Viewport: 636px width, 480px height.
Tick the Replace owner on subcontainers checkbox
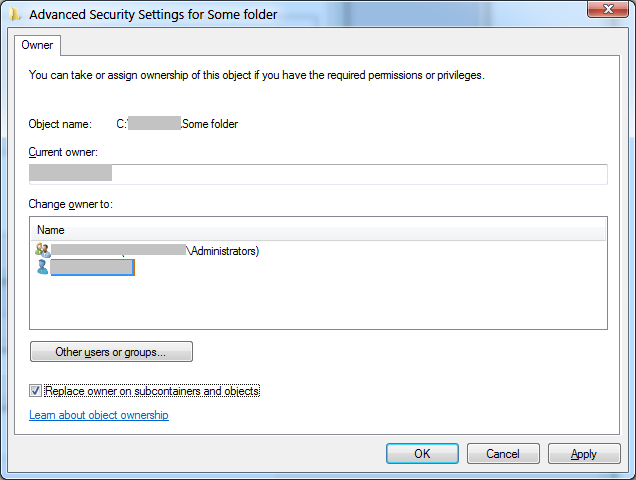(x=36, y=391)
